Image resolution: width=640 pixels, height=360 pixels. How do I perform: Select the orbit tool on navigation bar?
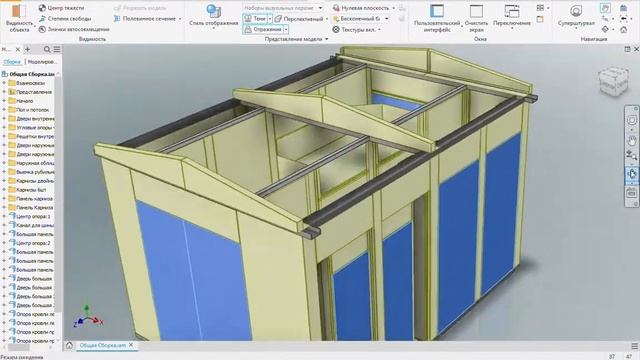pos(631,174)
